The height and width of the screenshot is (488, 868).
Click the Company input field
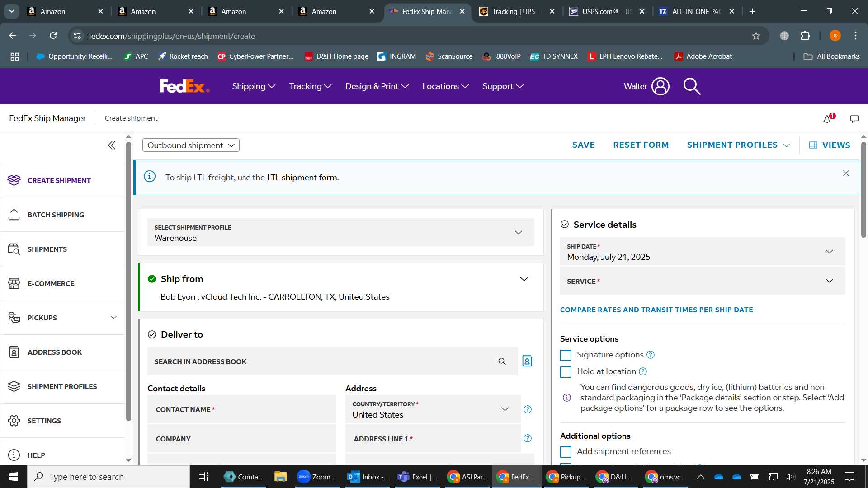pos(242,439)
